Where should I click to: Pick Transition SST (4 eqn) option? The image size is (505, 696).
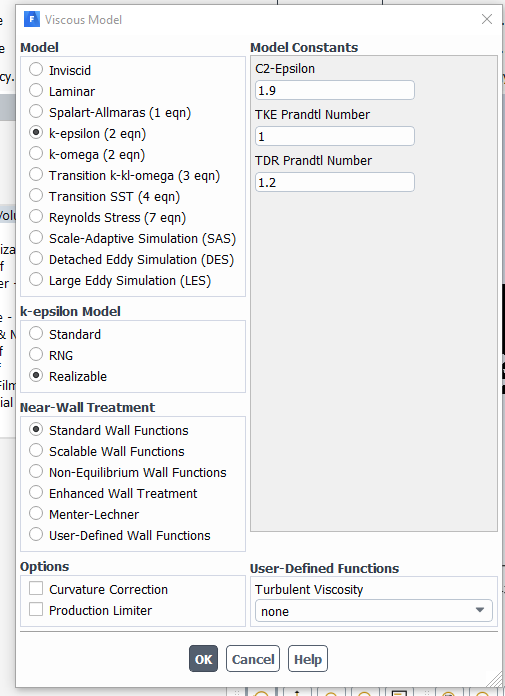click(36, 196)
